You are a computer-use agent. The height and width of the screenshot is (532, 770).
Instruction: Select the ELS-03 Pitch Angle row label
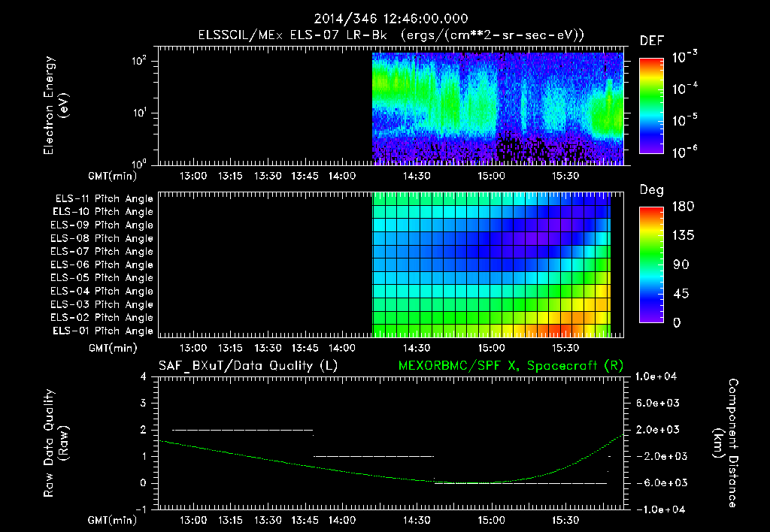click(x=102, y=304)
